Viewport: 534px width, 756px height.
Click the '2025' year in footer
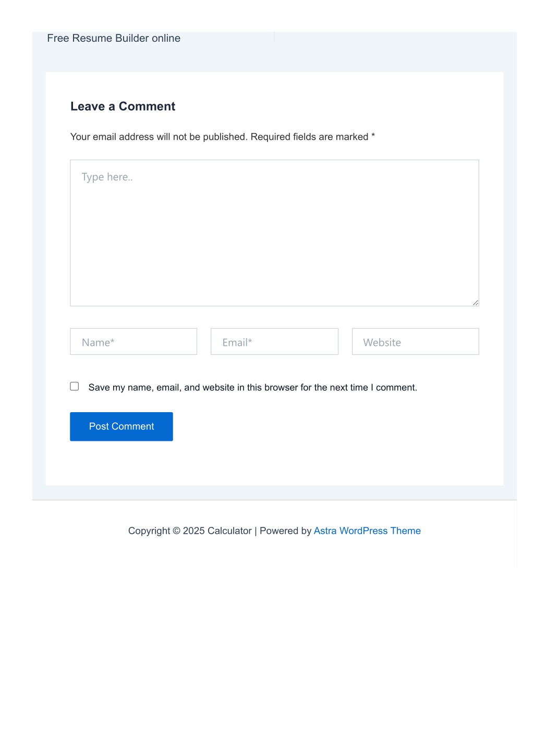[x=193, y=531]
